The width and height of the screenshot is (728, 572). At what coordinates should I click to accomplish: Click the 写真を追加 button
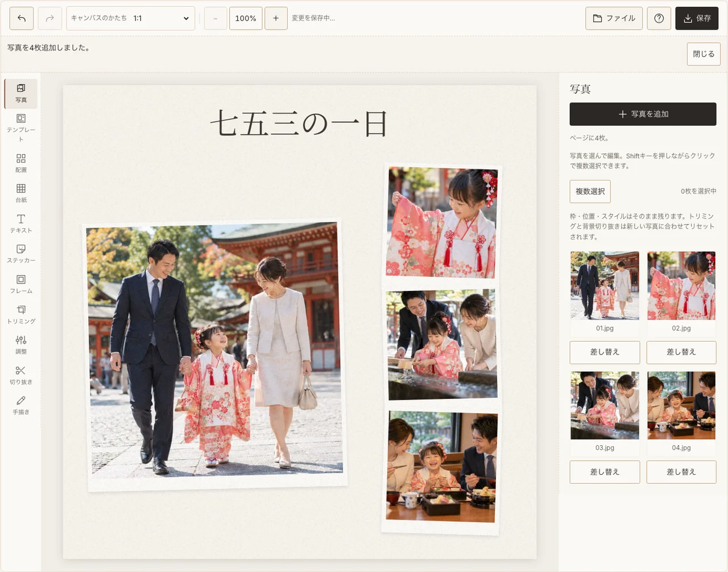(643, 114)
